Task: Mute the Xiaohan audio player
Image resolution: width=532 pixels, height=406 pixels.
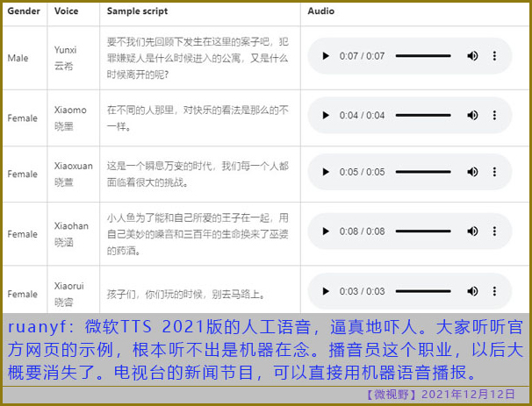Action: (472, 231)
